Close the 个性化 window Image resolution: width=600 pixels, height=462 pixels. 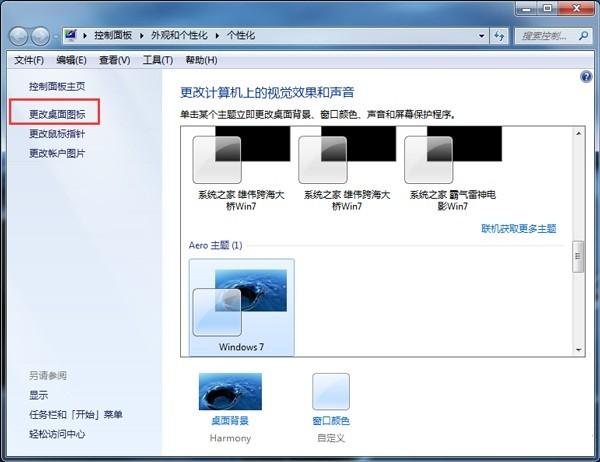[x=576, y=8]
